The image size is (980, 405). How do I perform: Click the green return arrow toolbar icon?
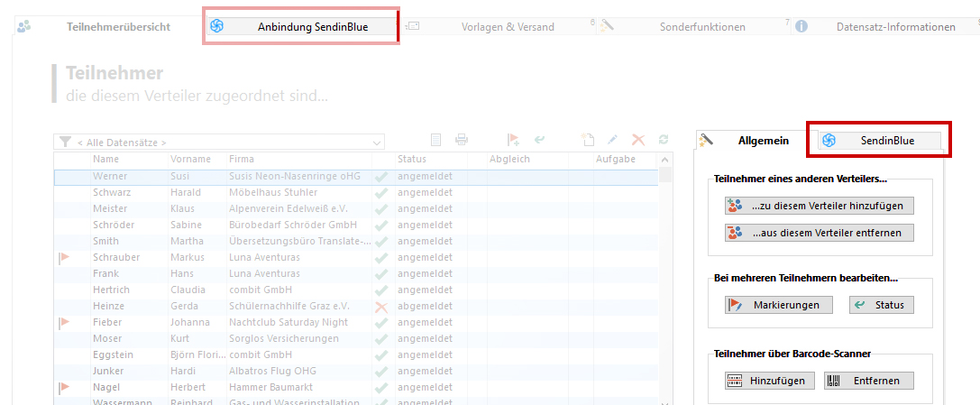pyautogui.click(x=539, y=140)
